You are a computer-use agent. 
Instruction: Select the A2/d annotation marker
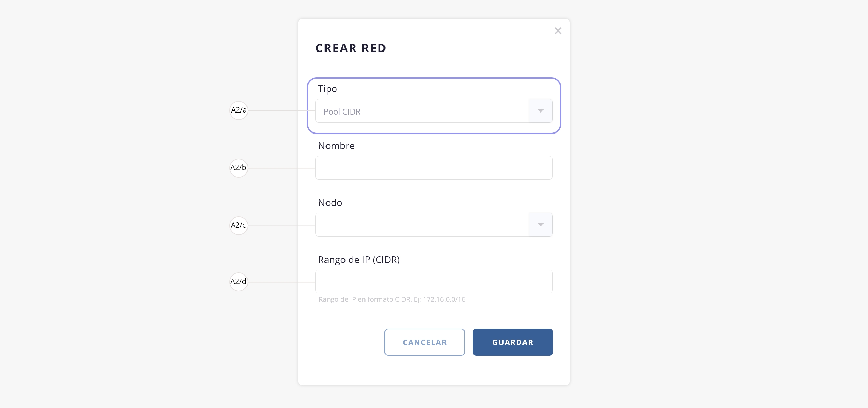pos(239,282)
